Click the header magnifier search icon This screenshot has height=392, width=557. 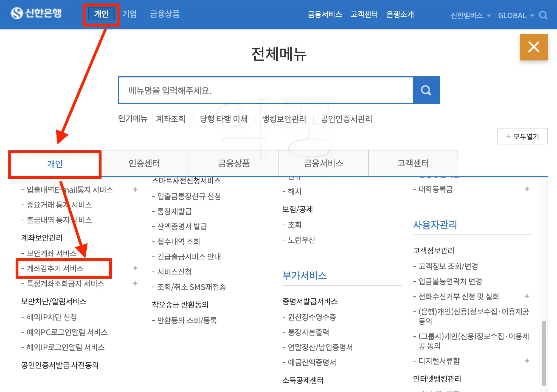[x=543, y=15]
